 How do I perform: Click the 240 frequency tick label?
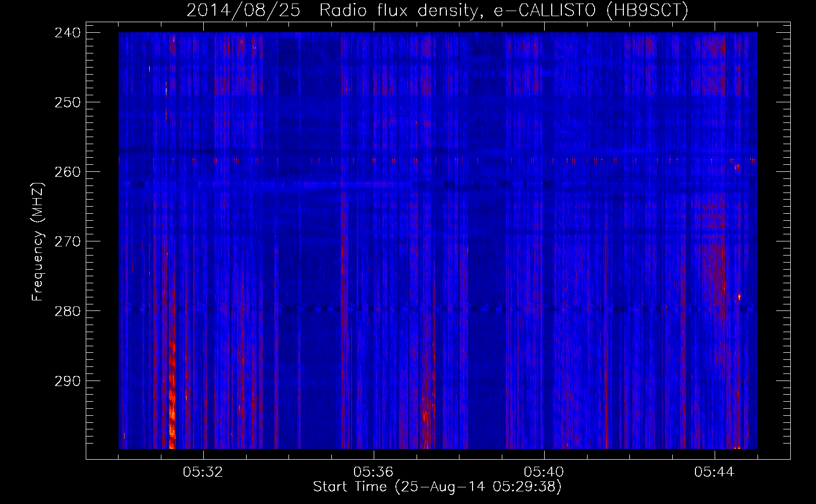pyautogui.click(x=67, y=33)
